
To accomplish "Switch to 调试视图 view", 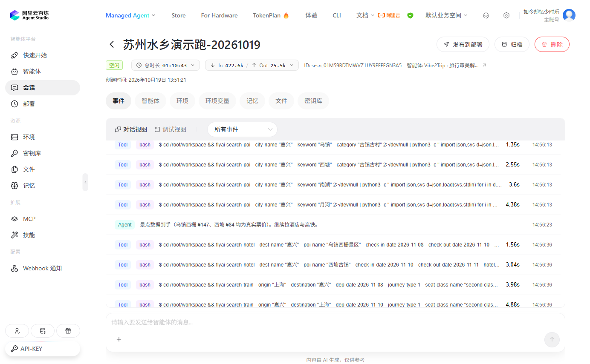I will click(171, 129).
